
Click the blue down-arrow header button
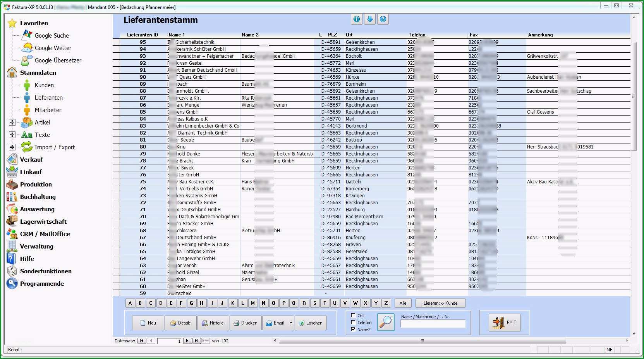pos(370,19)
